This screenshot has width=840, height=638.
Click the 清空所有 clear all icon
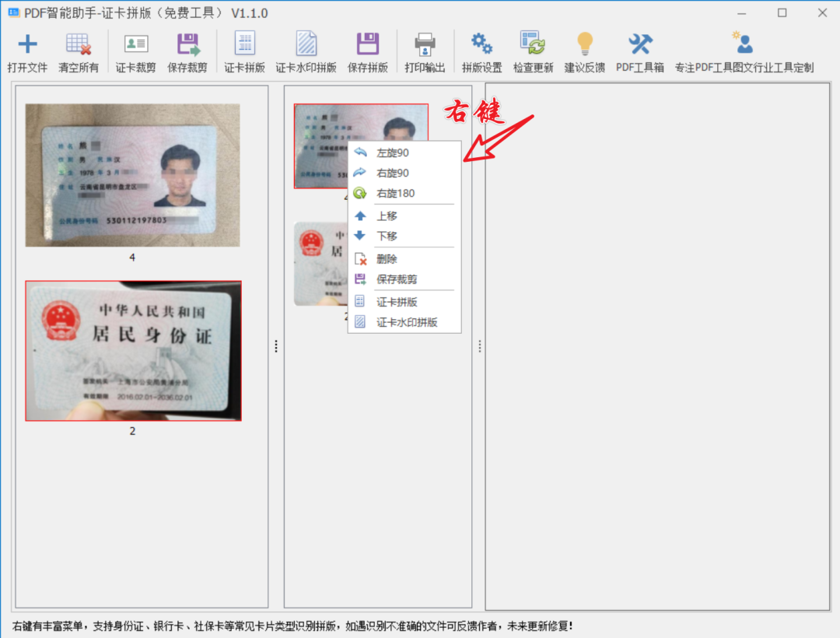point(79,45)
